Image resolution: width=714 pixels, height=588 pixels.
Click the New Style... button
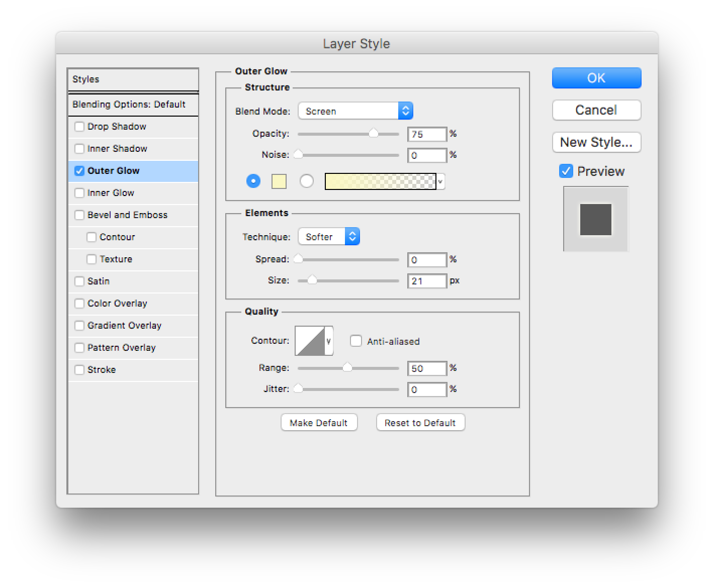coord(596,142)
